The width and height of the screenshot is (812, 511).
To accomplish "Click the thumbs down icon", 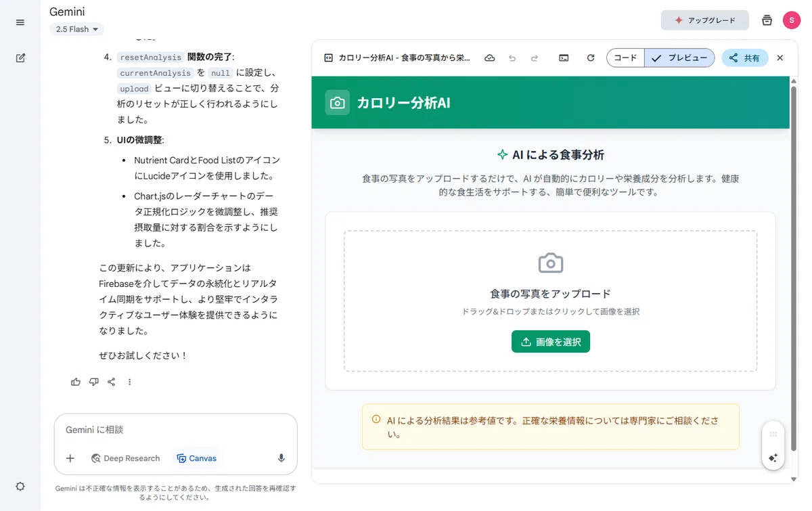I will pos(94,382).
